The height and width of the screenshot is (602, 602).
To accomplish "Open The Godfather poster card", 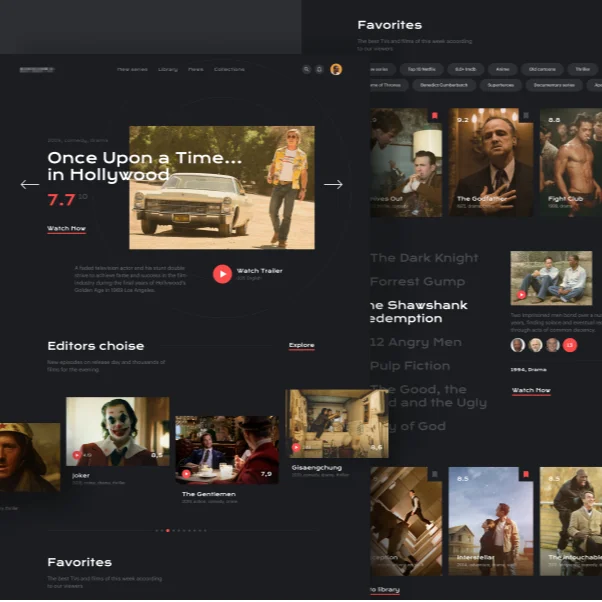I will click(491, 162).
